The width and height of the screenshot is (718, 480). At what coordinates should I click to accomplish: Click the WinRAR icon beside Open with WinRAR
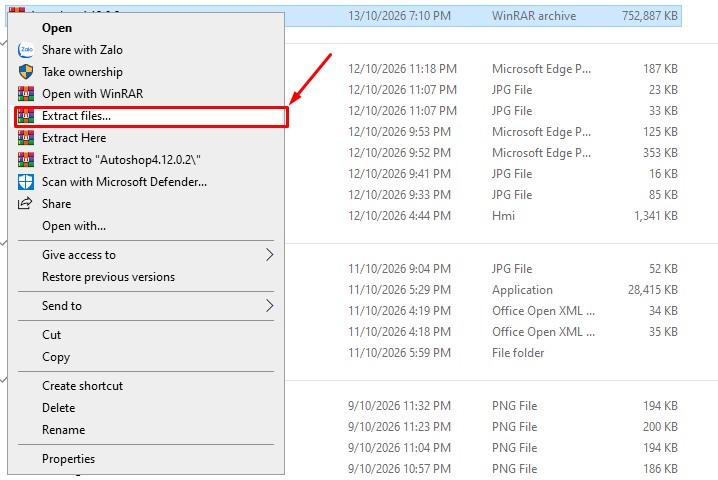point(26,93)
